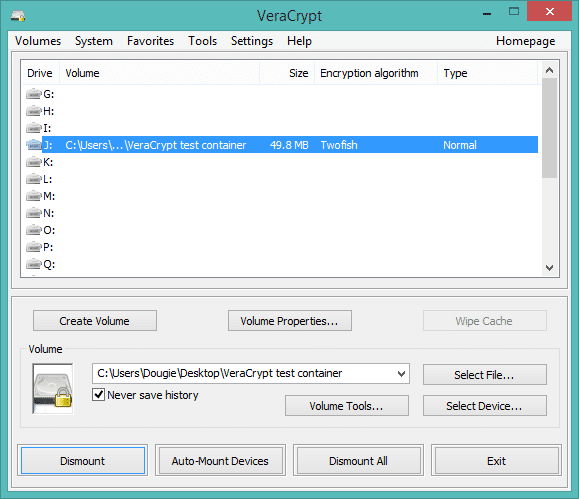
Task: Uncheck Never save history checkbox
Action: coord(98,394)
